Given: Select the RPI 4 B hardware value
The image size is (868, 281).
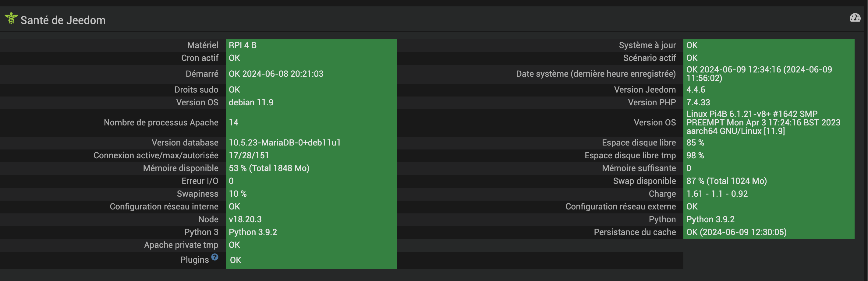Looking at the screenshot, I should (243, 45).
